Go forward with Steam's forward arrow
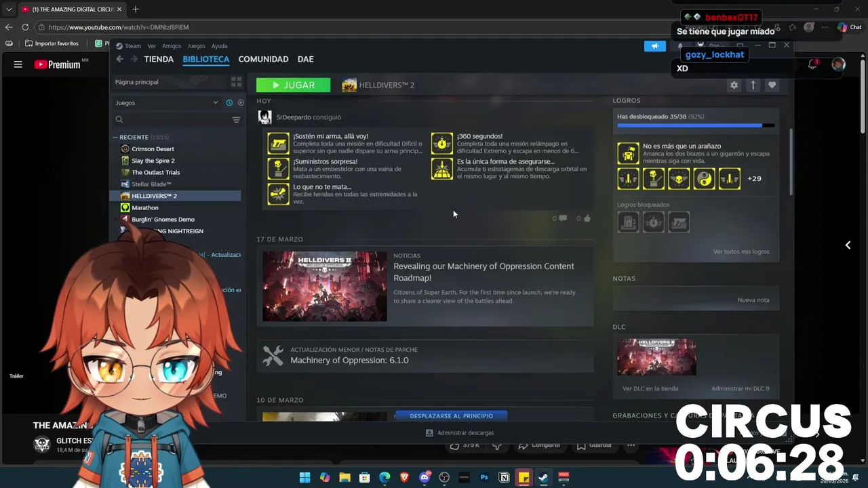 (134, 59)
